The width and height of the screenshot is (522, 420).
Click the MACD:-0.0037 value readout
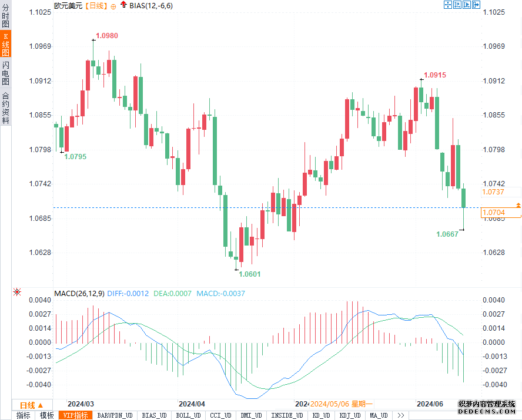[x=220, y=293]
